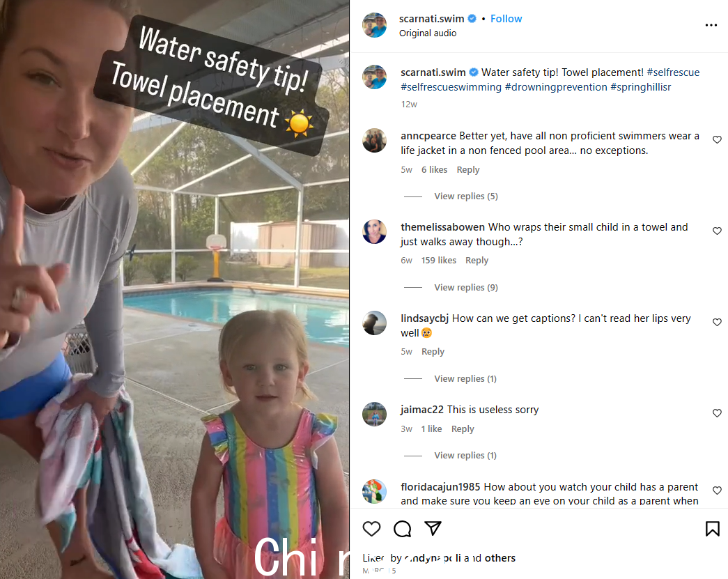Expand View replies (1) under lindsaycbj

coord(465,378)
